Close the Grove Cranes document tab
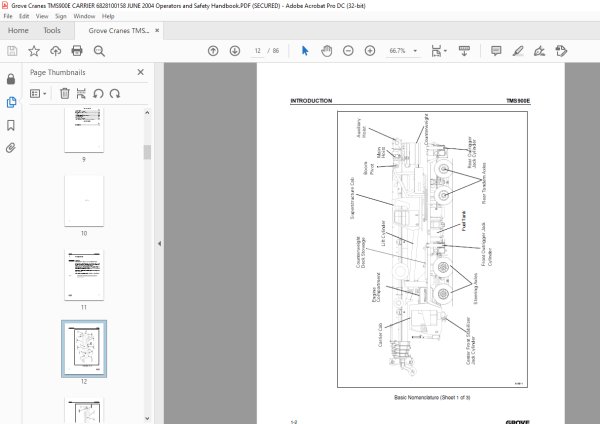The width and height of the screenshot is (600, 424). pyautogui.click(x=157, y=30)
